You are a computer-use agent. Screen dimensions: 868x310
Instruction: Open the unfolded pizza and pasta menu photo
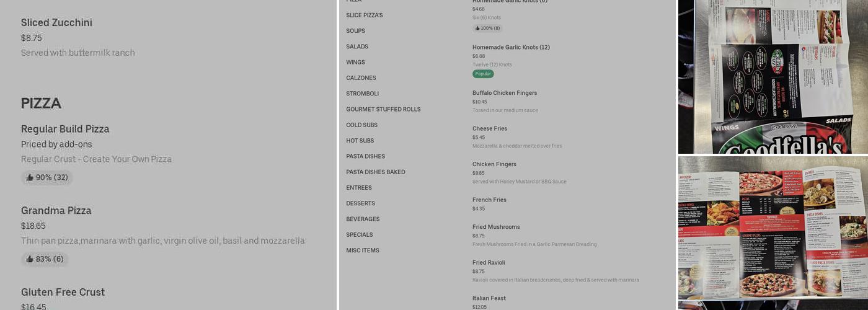[773, 232]
